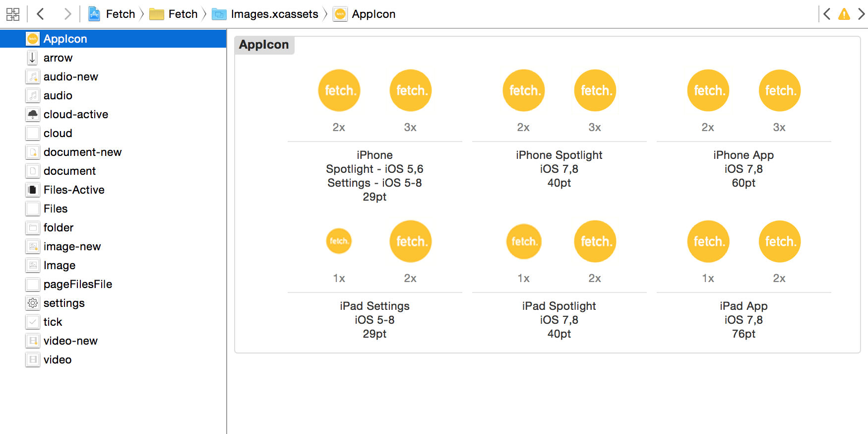868x434 pixels.
Task: Open Fetch project breadcrumb
Action: point(112,14)
